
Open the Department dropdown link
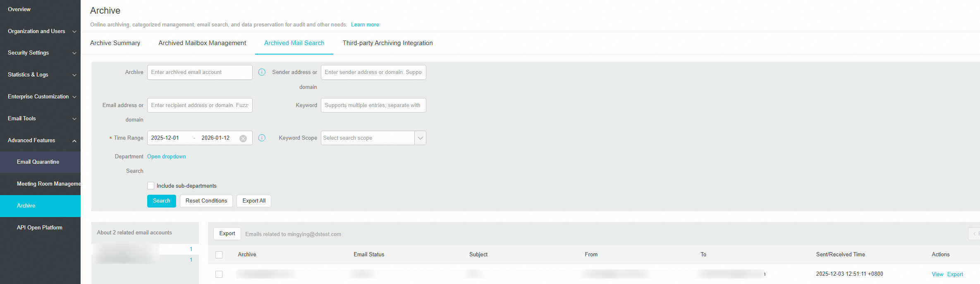click(167, 156)
